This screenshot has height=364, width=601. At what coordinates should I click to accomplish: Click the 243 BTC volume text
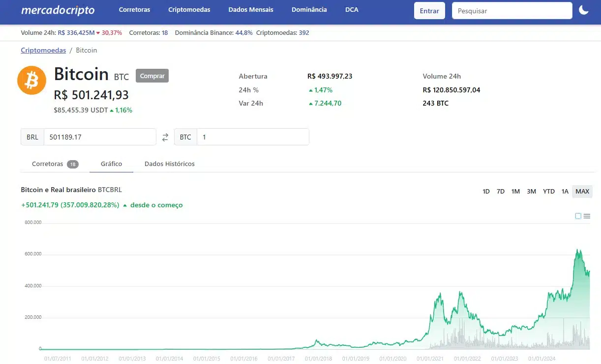click(436, 104)
